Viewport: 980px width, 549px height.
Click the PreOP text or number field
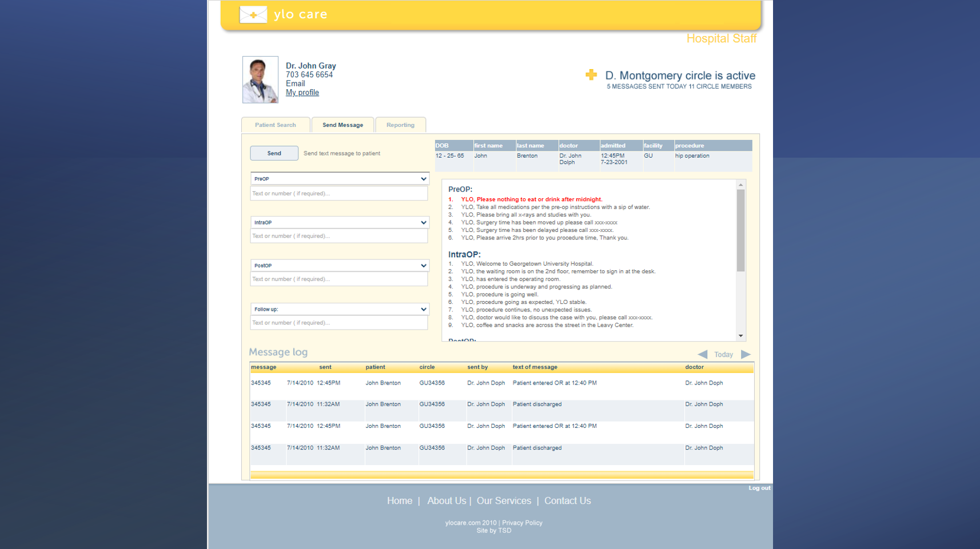[x=338, y=194]
